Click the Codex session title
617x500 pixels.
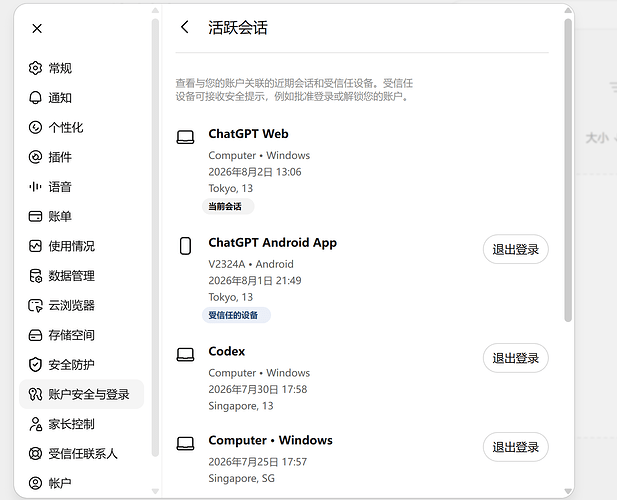[x=227, y=351]
